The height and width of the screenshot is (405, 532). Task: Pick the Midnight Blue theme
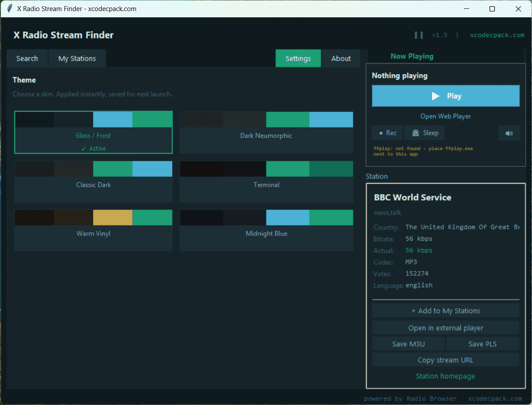266,230
